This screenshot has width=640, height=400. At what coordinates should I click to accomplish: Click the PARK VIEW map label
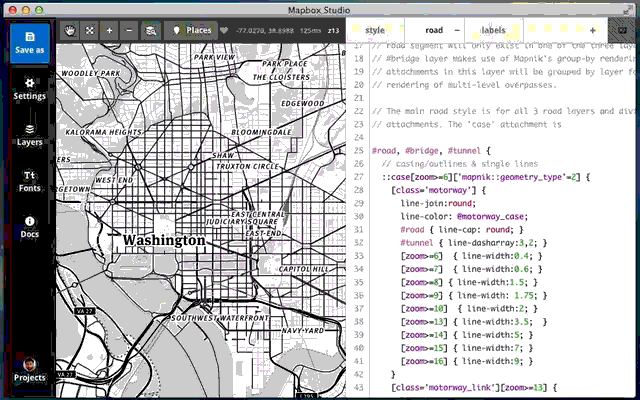pos(214,57)
